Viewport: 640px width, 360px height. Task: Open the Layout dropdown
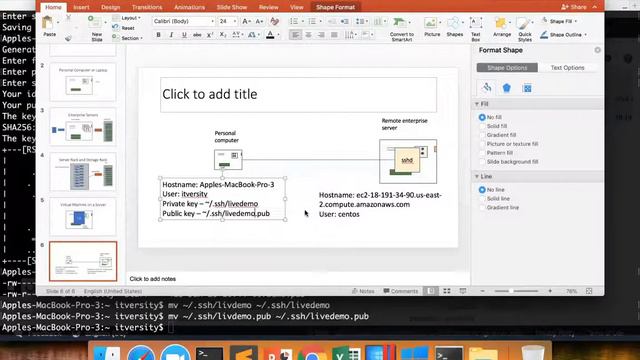click(127, 18)
